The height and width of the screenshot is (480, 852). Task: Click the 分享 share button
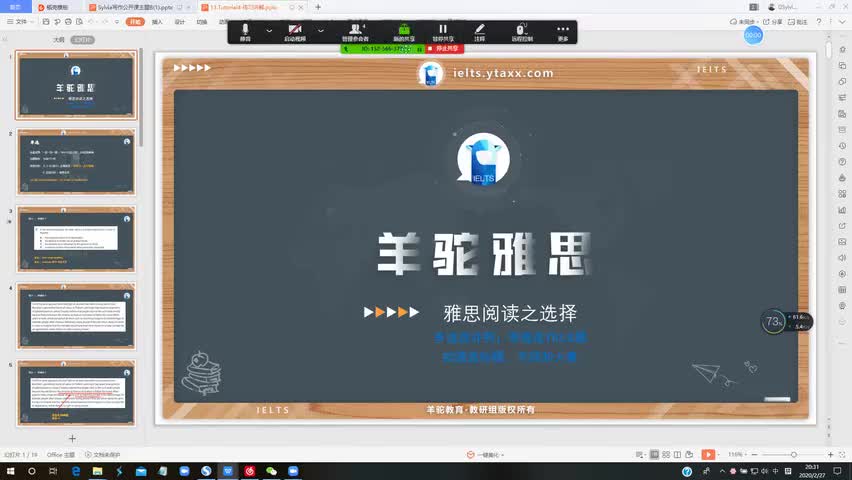[773, 22]
